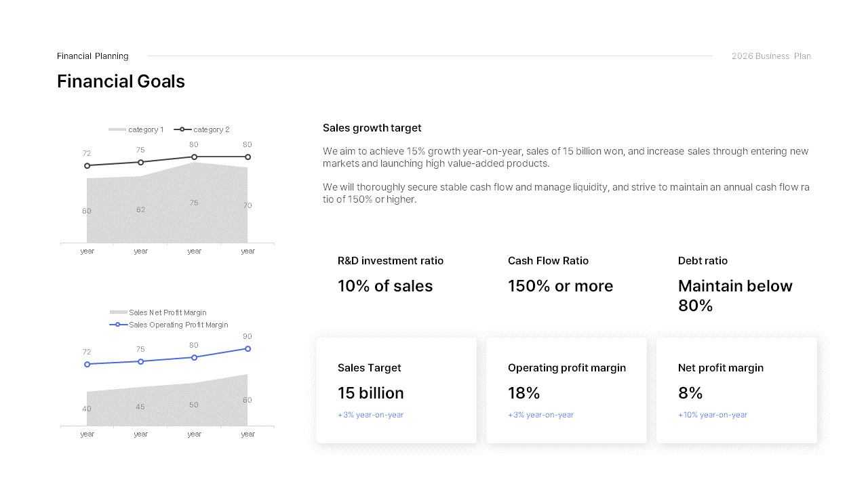This screenshot has height=488, width=868.
Task: Click the "Financial Planning" section label
Action: tap(93, 56)
